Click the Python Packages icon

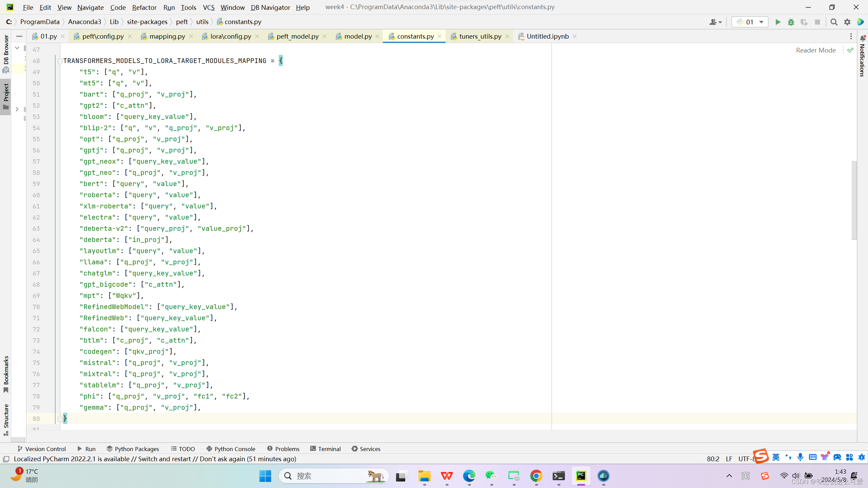(109, 448)
